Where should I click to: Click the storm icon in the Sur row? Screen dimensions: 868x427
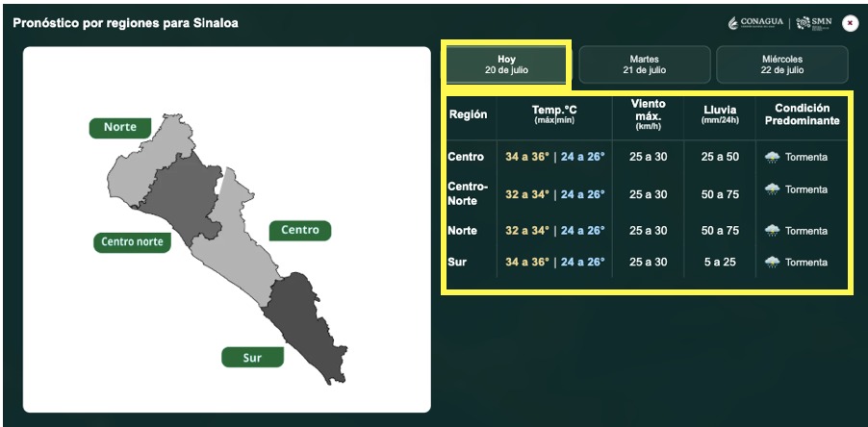click(x=772, y=263)
